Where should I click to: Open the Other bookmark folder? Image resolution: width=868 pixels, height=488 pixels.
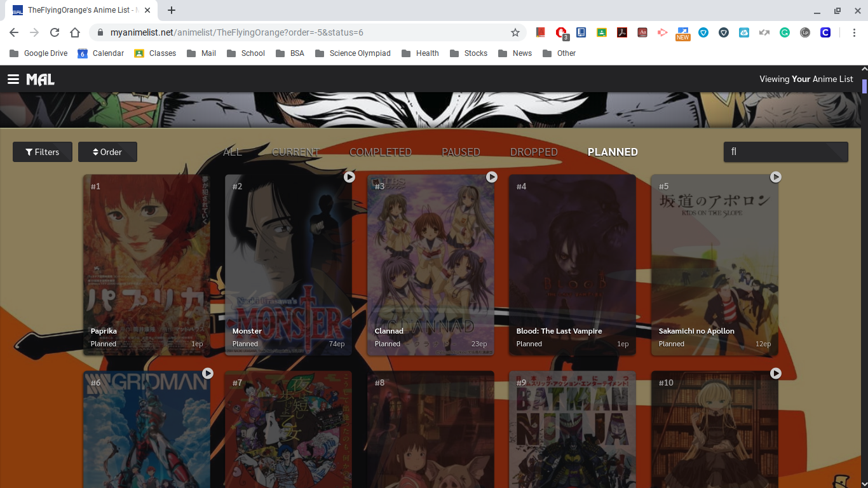coord(559,53)
